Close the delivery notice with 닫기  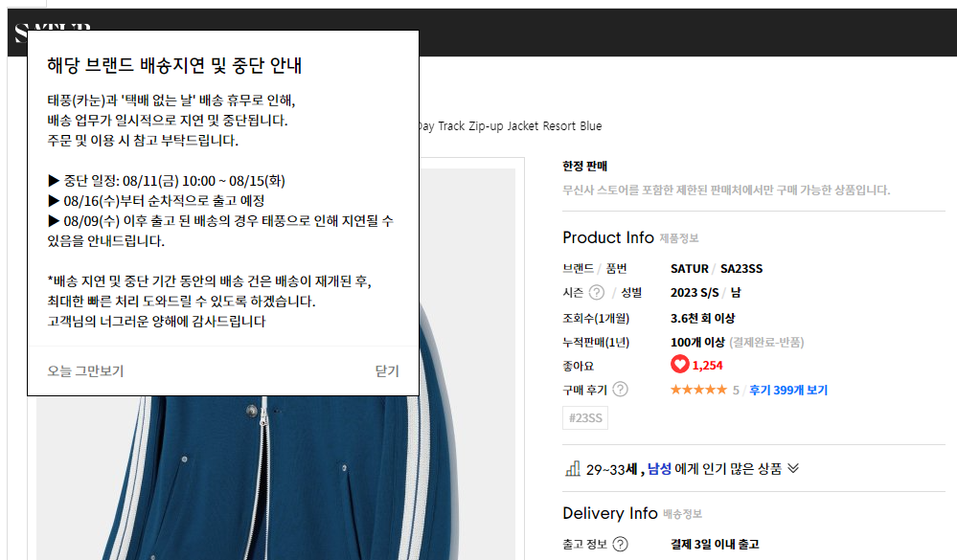click(386, 370)
